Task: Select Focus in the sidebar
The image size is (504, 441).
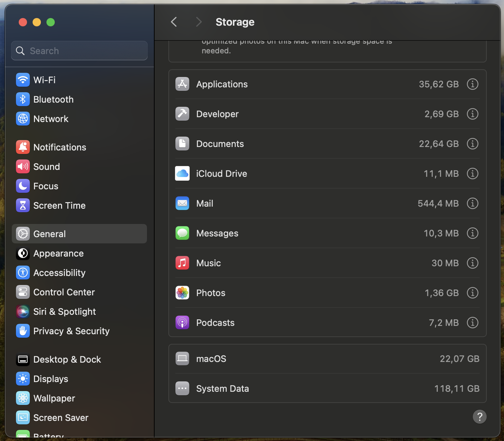Action: tap(79, 186)
